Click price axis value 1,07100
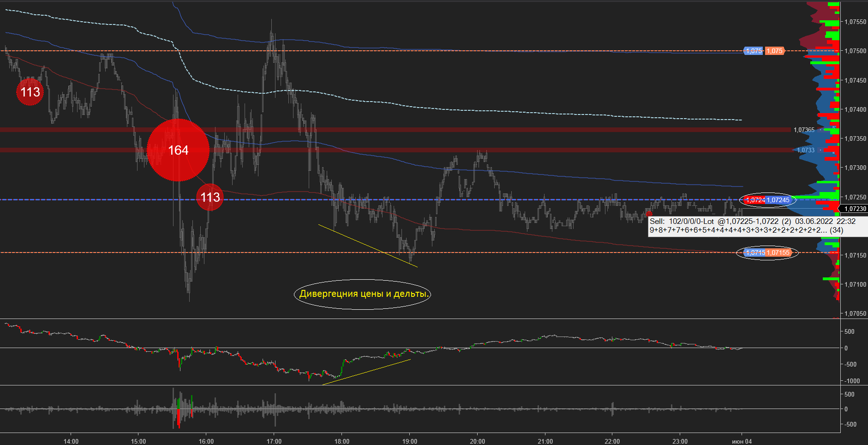The width and height of the screenshot is (868, 445). click(x=855, y=284)
